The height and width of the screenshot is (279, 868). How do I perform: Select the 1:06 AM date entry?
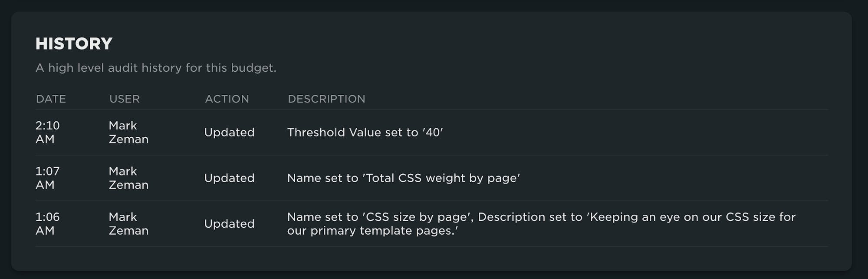tap(47, 223)
